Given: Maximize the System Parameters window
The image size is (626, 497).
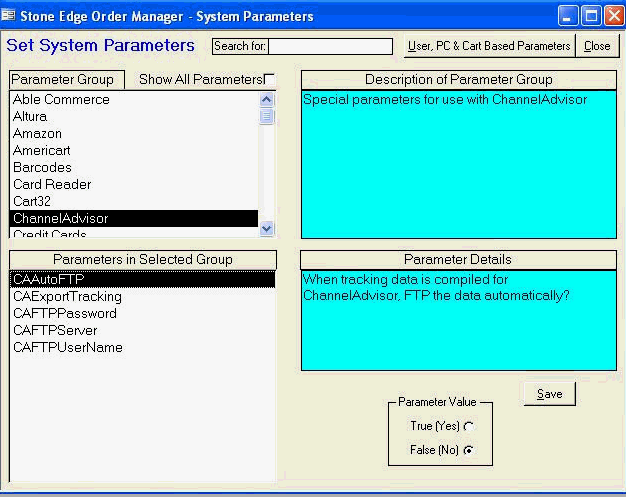Looking at the screenshot, I should click(591, 16).
